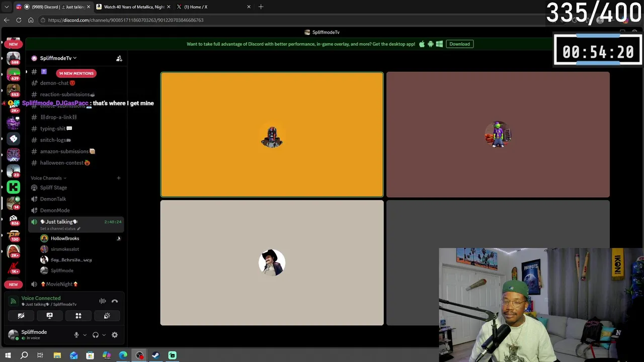Open Microsoft Store from taskbar

coord(90,355)
